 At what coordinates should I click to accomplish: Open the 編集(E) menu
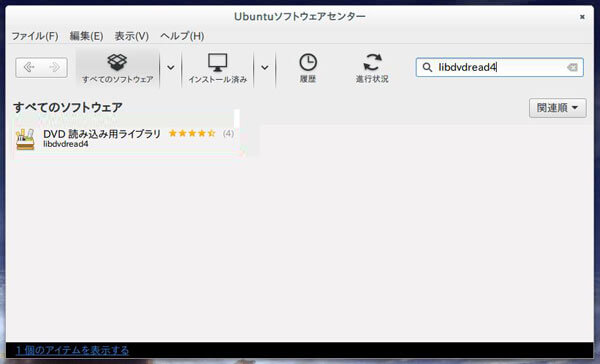pos(86,36)
